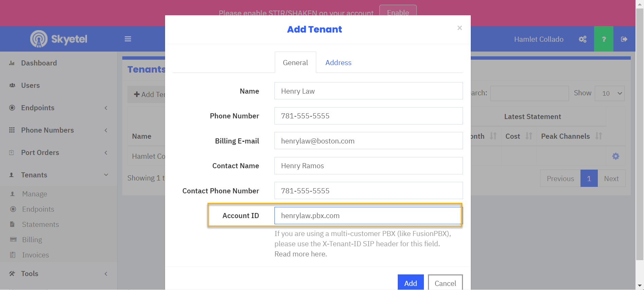Cancel the Add Tenant dialog
This screenshot has width=644, height=290.
click(x=445, y=283)
